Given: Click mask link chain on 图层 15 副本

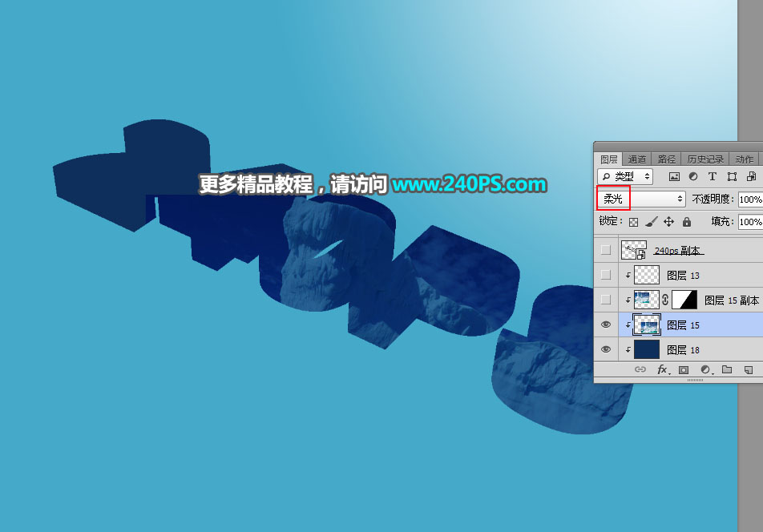Looking at the screenshot, I should tap(665, 300).
